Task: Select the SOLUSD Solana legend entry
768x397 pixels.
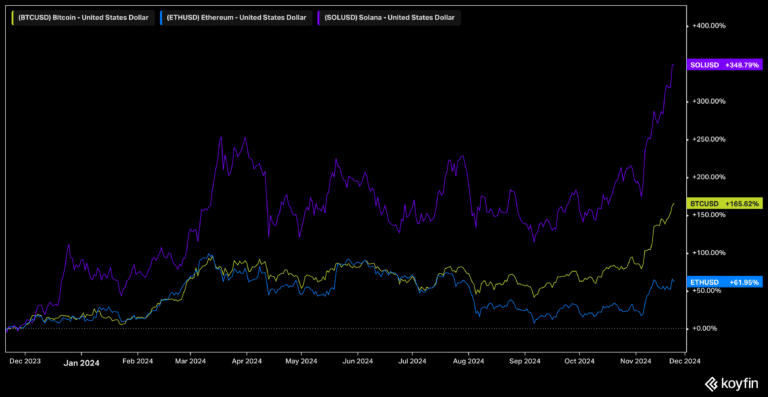Action: [389, 18]
